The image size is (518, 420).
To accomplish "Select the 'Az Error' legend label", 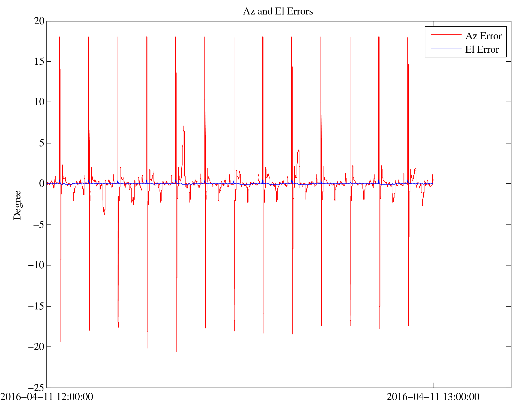I will pos(484,36).
